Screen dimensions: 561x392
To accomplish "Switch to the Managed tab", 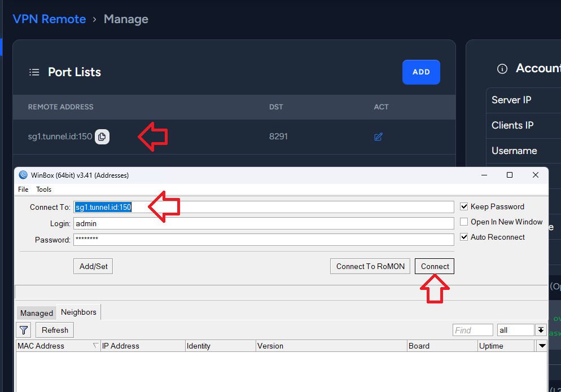I will 37,313.
